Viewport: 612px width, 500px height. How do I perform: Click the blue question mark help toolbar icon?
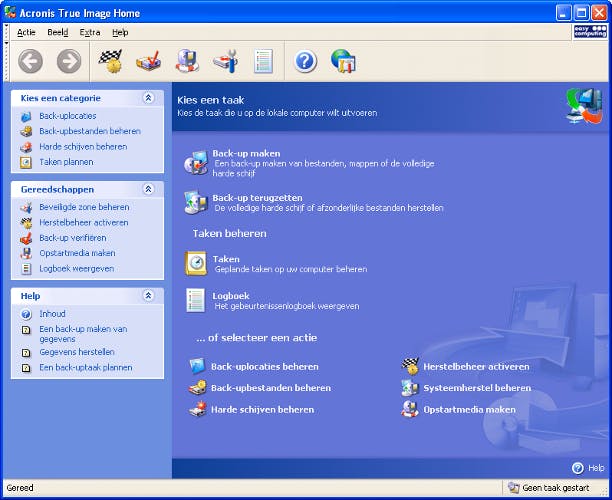pyautogui.click(x=305, y=61)
